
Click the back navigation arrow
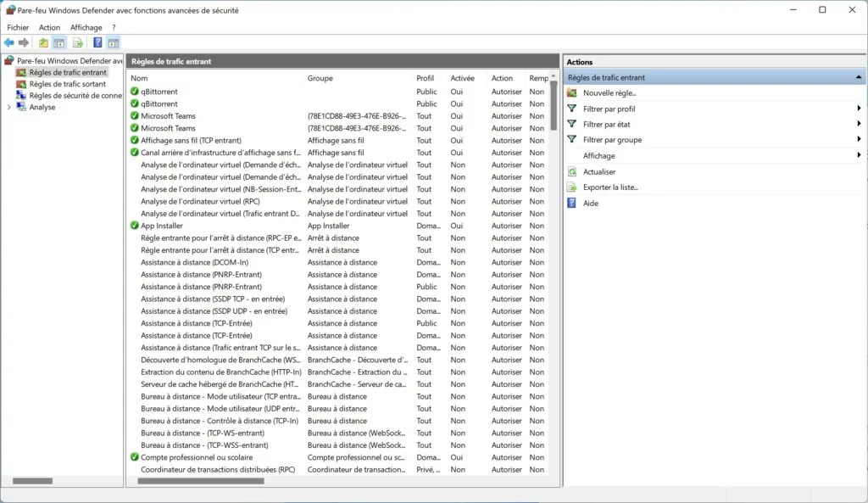pos(8,42)
